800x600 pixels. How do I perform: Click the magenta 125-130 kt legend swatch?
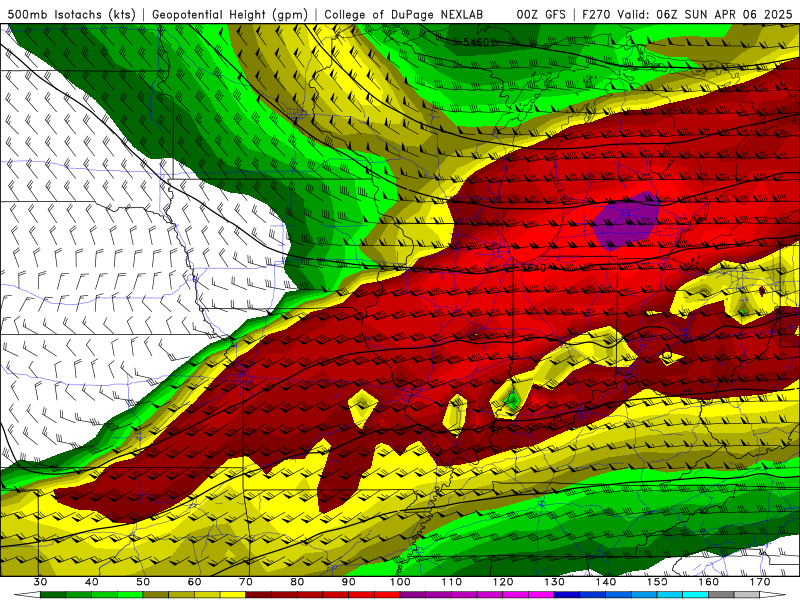542,595
